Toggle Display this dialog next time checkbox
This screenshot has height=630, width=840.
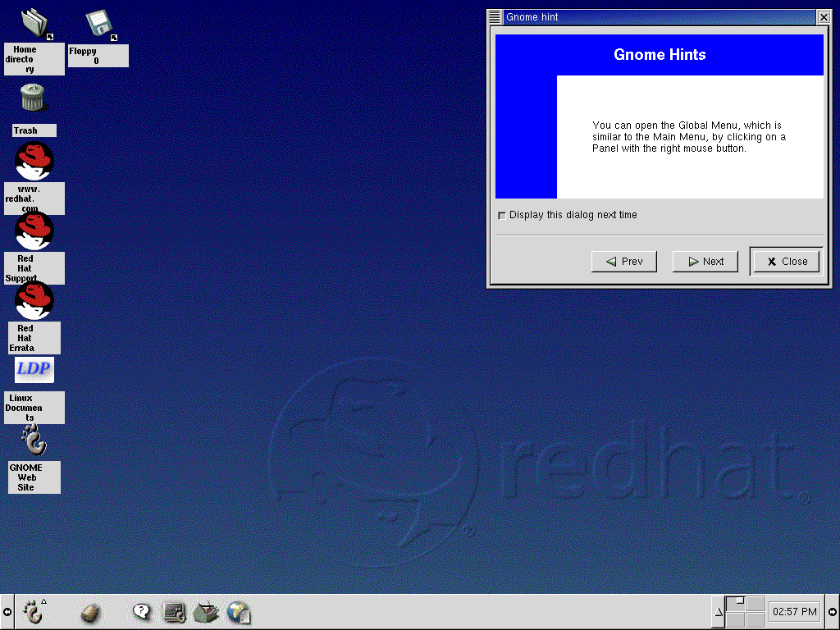[x=502, y=216]
